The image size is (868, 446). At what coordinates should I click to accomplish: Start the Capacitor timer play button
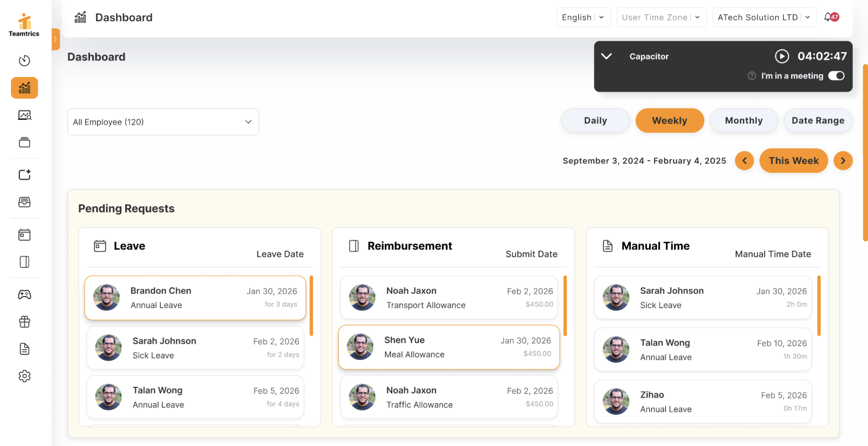[x=781, y=56]
